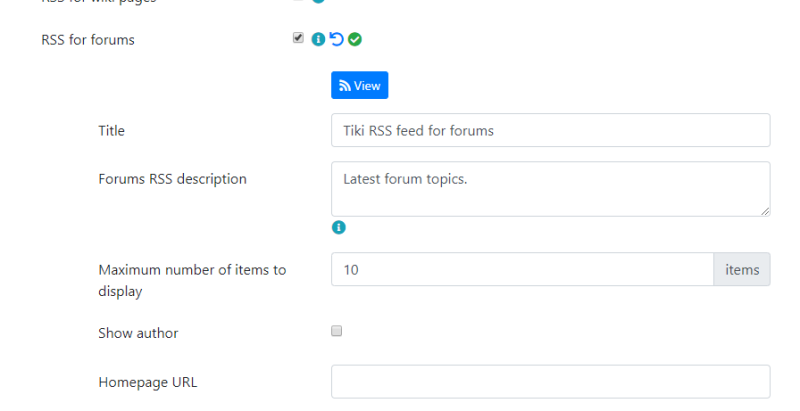Image resolution: width=800 pixels, height=411 pixels.
Task: Click the "items" unit label
Action: click(x=742, y=269)
